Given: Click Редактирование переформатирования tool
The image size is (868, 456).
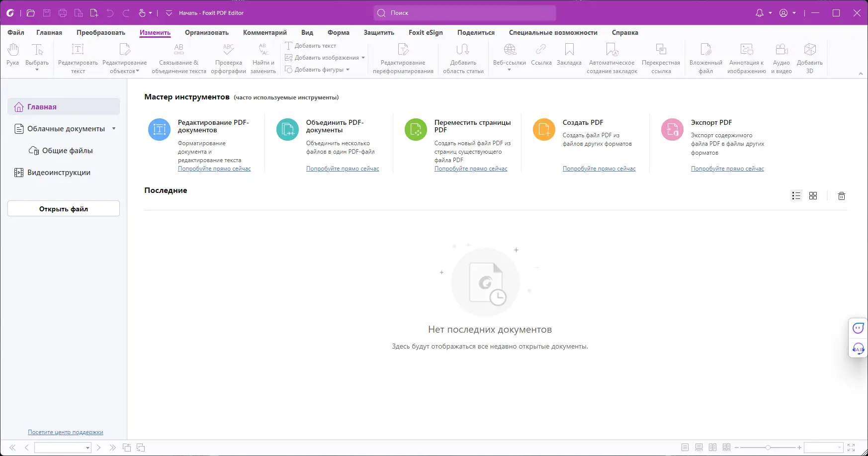Looking at the screenshot, I should click(x=403, y=58).
